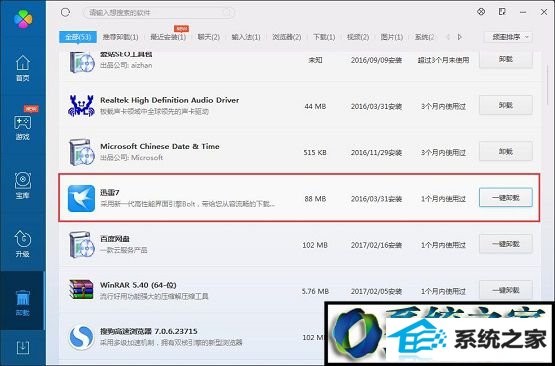The image size is (555, 366).
Task: Open the 首页 home section in sidebar
Action: (23, 68)
